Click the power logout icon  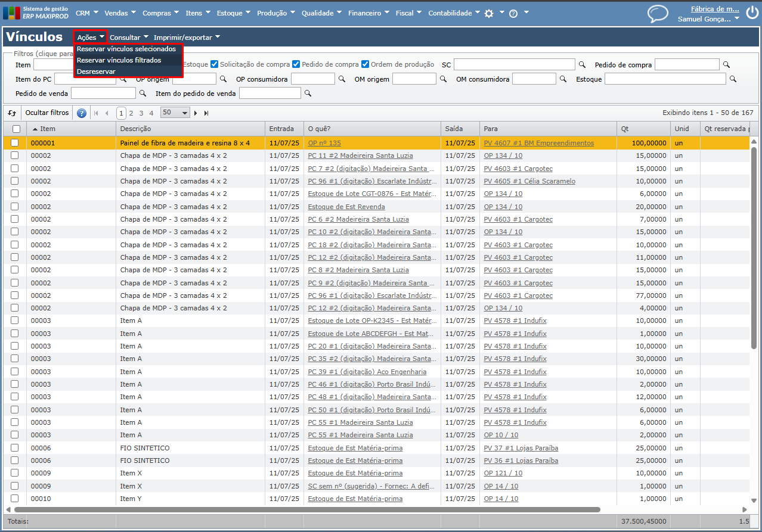[x=751, y=11]
